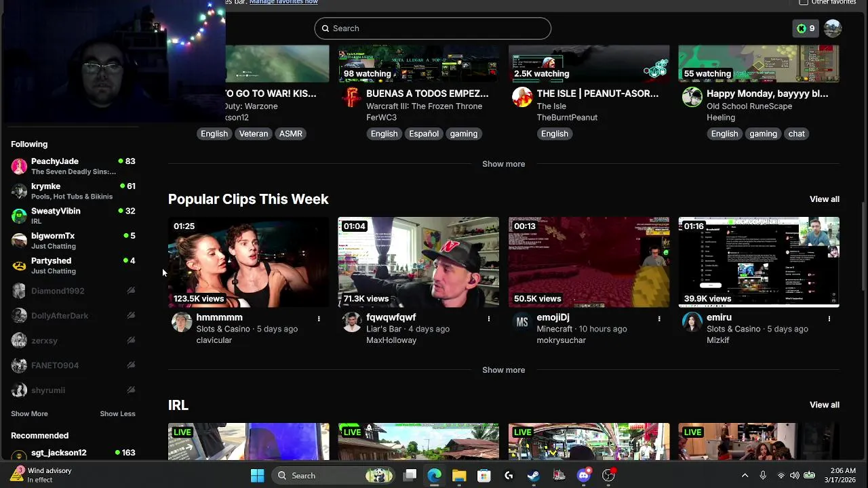Open PeachyJade channel from Following list
Viewport: 868px width, 488px height.
click(73, 166)
